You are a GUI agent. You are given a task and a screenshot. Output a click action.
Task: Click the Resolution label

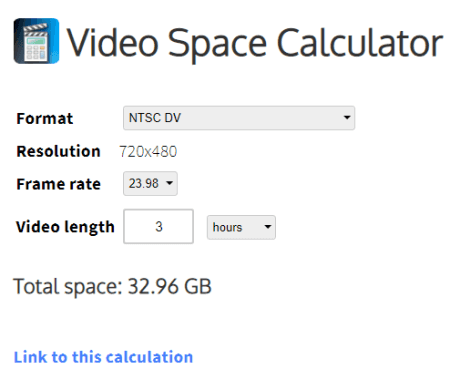pos(58,151)
